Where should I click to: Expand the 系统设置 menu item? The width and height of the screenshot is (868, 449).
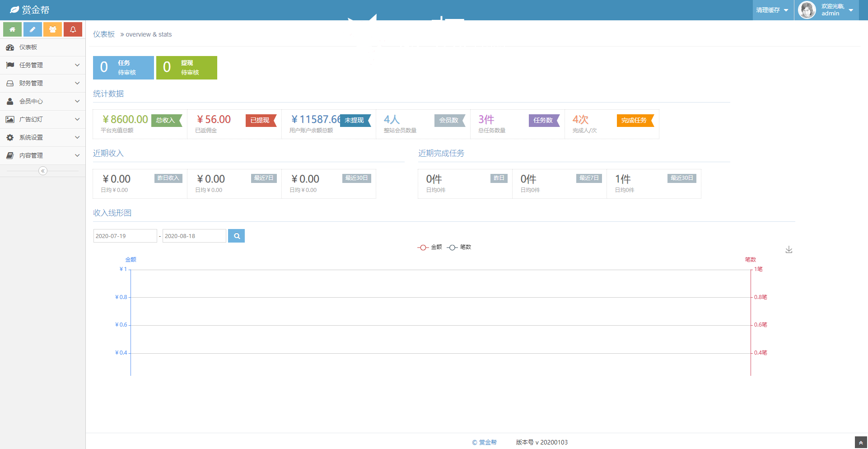42,137
